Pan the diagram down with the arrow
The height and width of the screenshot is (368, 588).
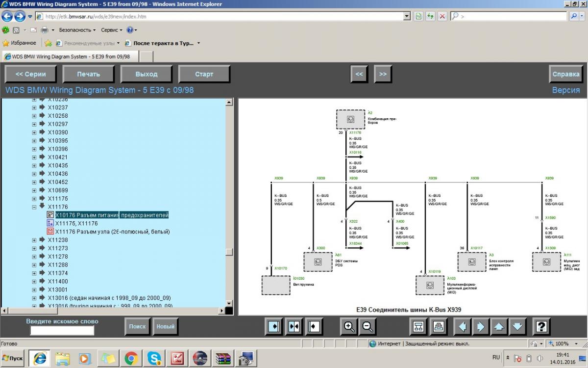point(517,326)
